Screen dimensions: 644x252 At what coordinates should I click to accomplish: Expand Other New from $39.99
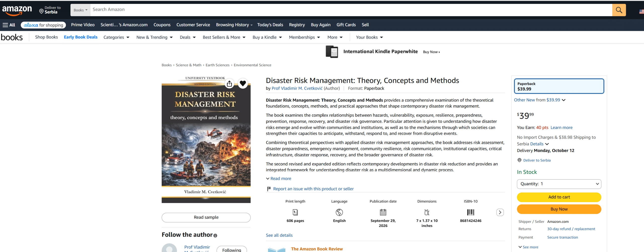[540, 100]
